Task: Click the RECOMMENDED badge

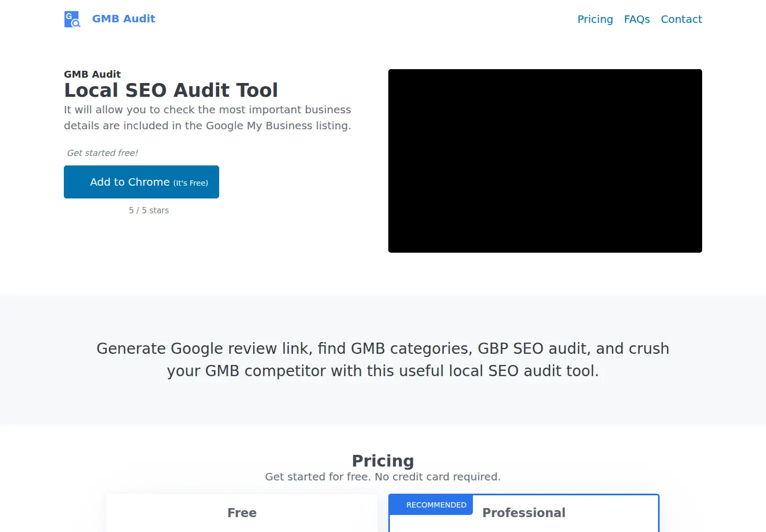Action: [431, 505]
